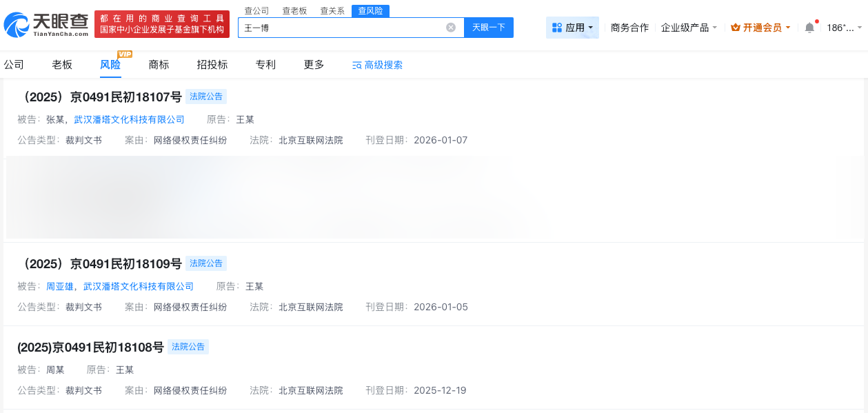Click the clear (×) icon inside search box
Image resolution: width=868 pixels, height=413 pixels.
(x=451, y=27)
